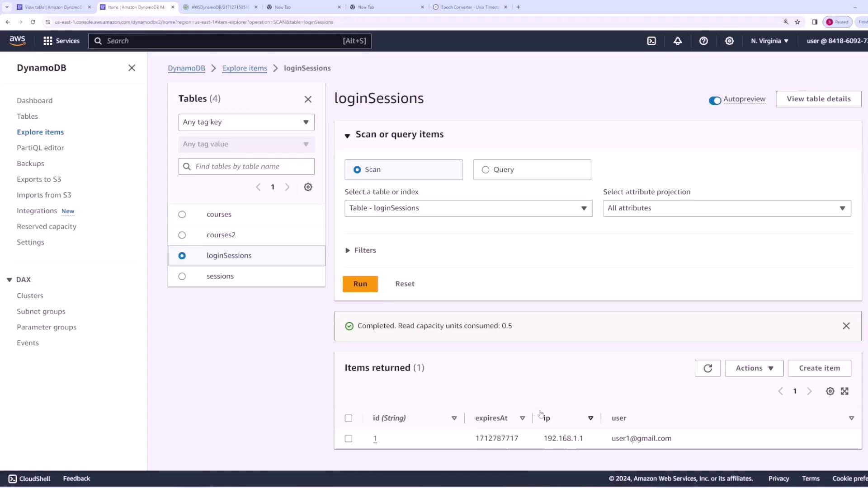Open tables list preferences gear
Viewport: 868px width, 488px height.
[308, 187]
